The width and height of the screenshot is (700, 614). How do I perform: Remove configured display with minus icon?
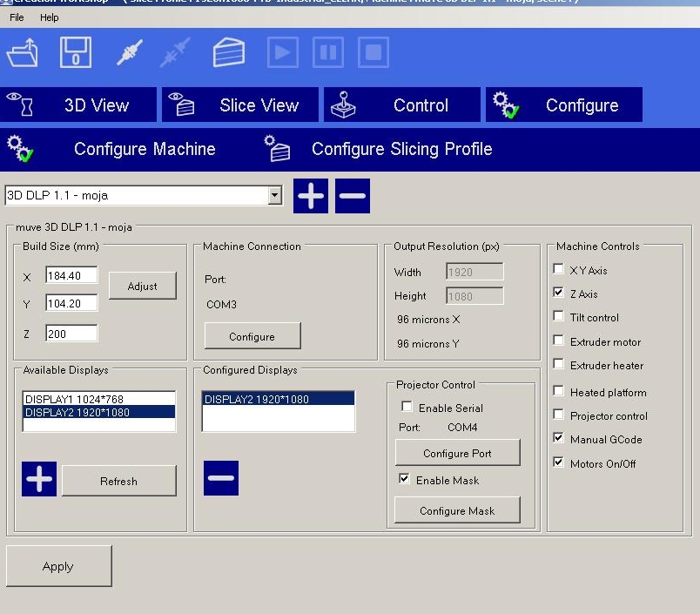tap(221, 479)
